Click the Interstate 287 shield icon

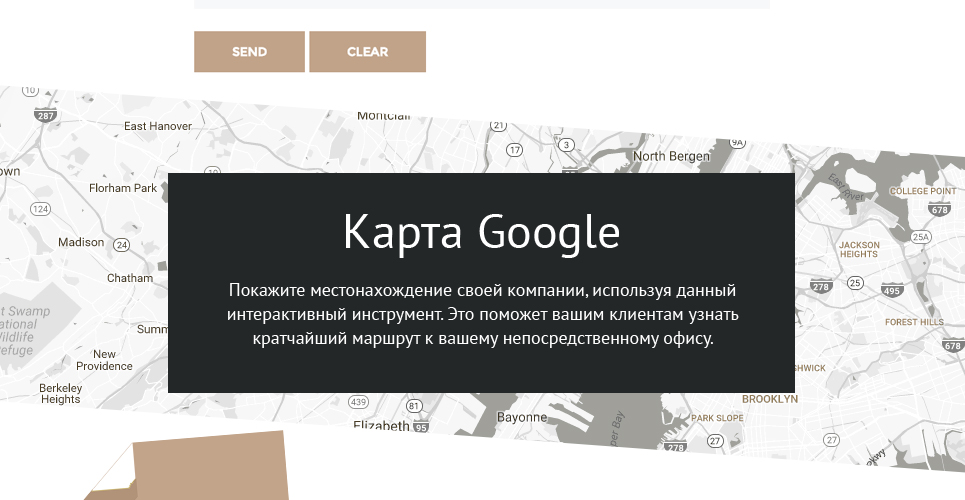pyautogui.click(x=46, y=115)
